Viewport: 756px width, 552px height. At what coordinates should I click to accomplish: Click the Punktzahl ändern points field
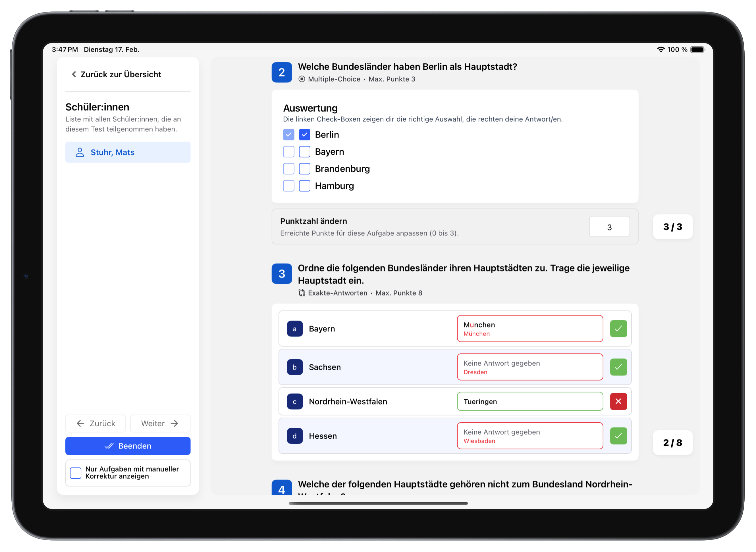(609, 227)
